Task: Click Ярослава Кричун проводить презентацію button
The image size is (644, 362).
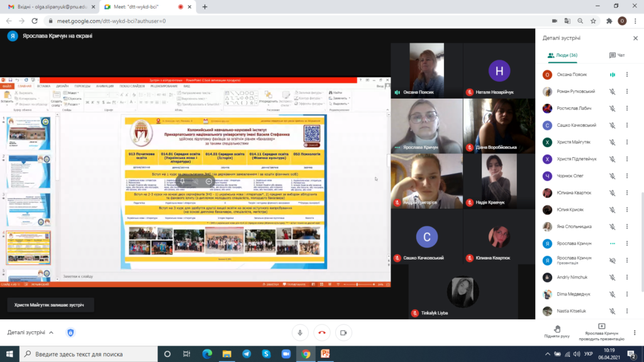Action: (x=601, y=331)
